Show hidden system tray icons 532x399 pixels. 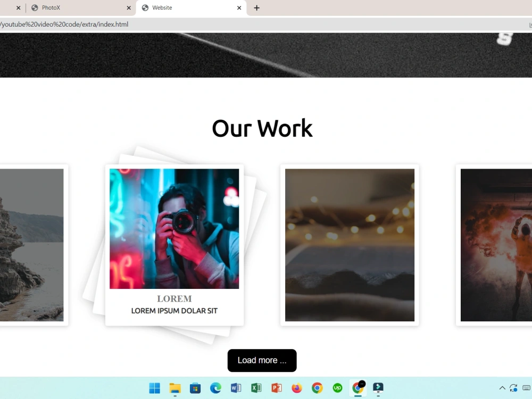pos(502,388)
